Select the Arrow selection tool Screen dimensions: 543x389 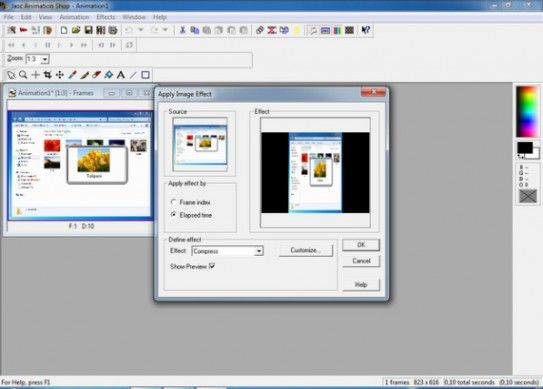[x=11, y=74]
